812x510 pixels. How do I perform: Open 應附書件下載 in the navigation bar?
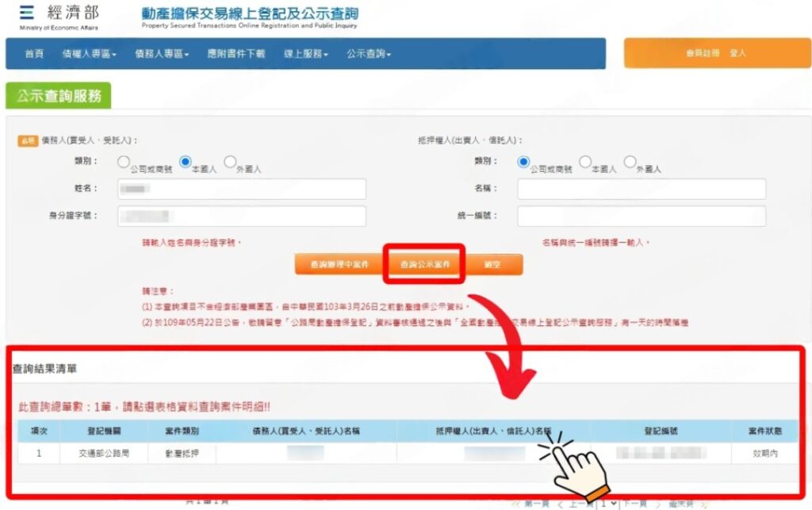(x=236, y=53)
